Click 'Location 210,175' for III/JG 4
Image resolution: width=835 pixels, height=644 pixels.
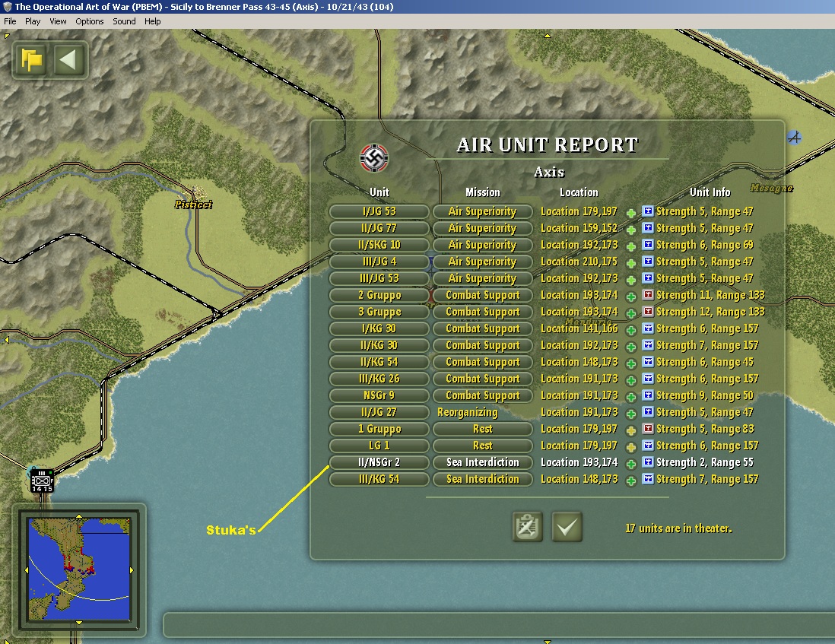(x=579, y=262)
